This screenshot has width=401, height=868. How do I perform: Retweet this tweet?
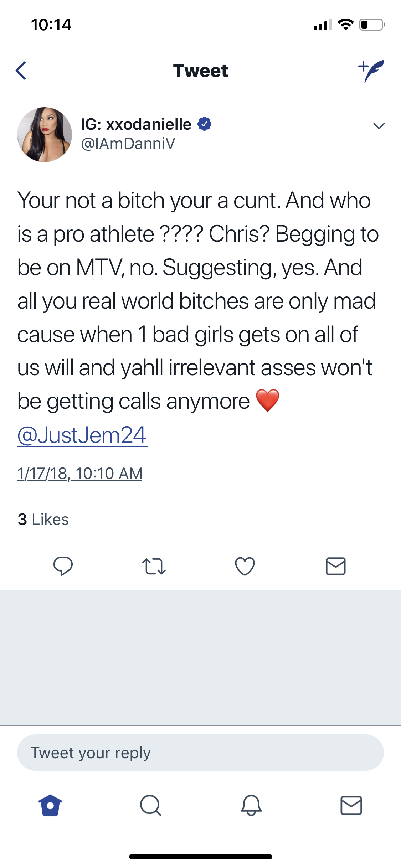(154, 566)
